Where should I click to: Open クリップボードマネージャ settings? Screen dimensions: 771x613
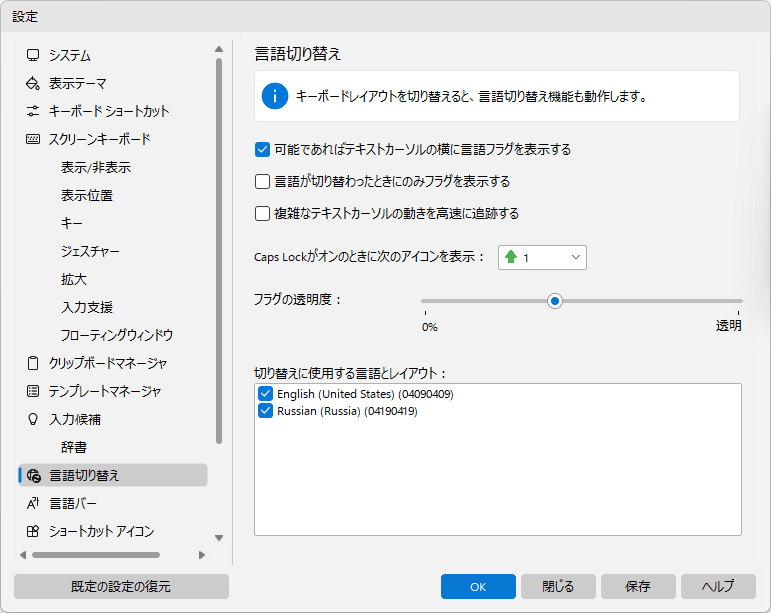click(108, 364)
